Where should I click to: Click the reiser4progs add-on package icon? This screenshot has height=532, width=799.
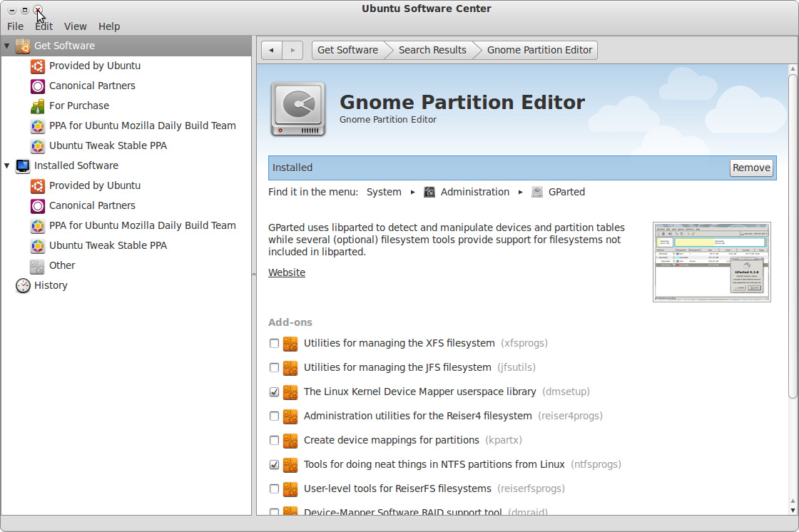[x=290, y=416]
